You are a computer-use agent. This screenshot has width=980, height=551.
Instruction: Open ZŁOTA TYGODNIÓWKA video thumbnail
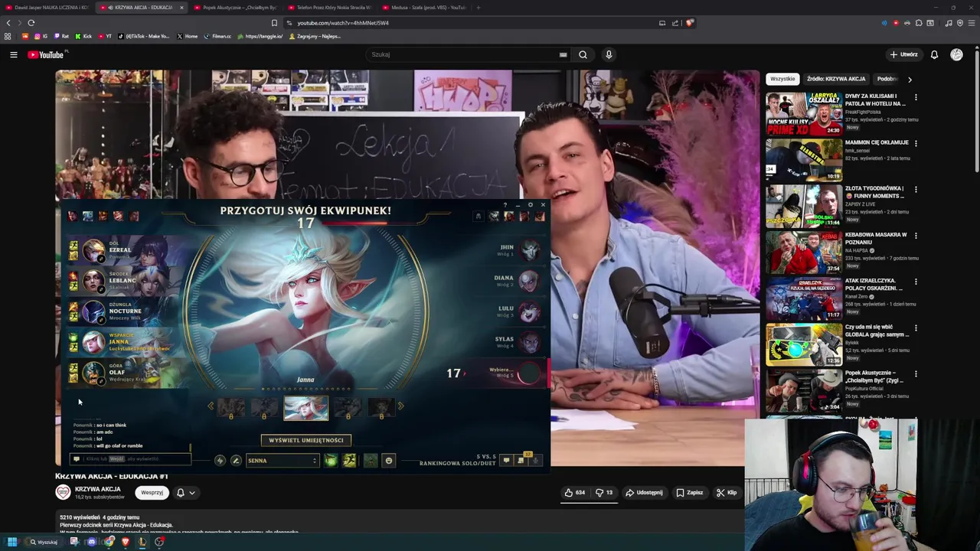pos(804,205)
